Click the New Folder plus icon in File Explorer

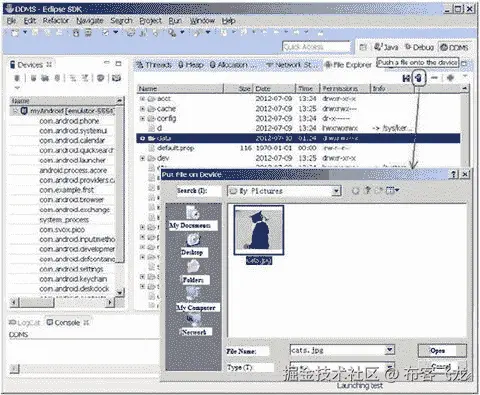450,78
